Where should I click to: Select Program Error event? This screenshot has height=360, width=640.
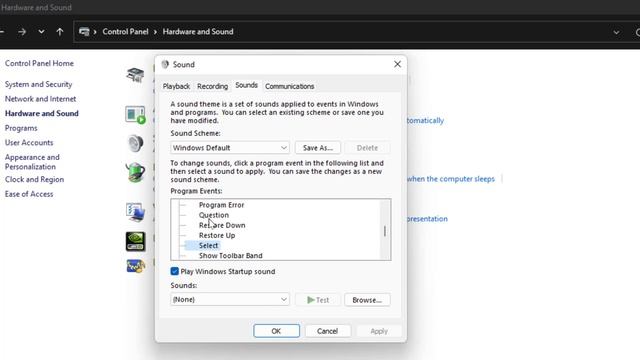(x=221, y=205)
